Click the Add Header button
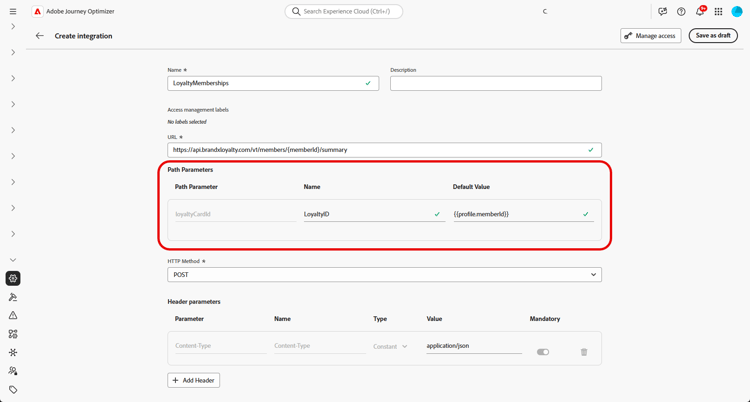Screen dimensions: 750x402 pos(193,380)
